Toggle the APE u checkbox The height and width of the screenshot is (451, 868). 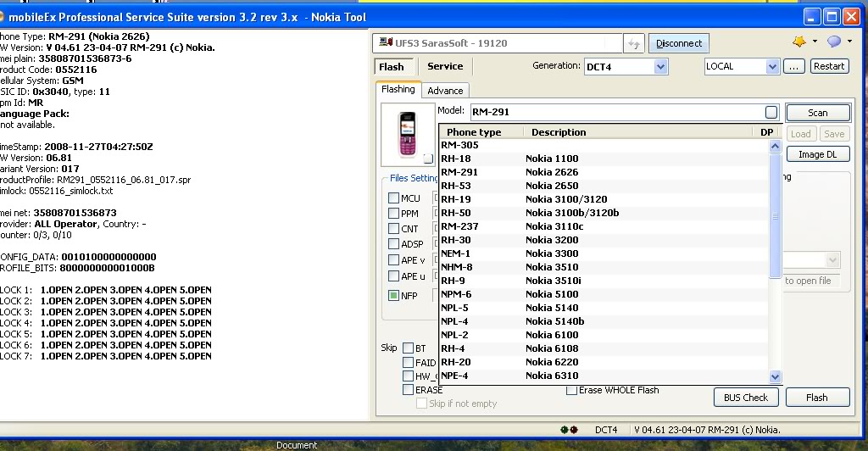[393, 276]
